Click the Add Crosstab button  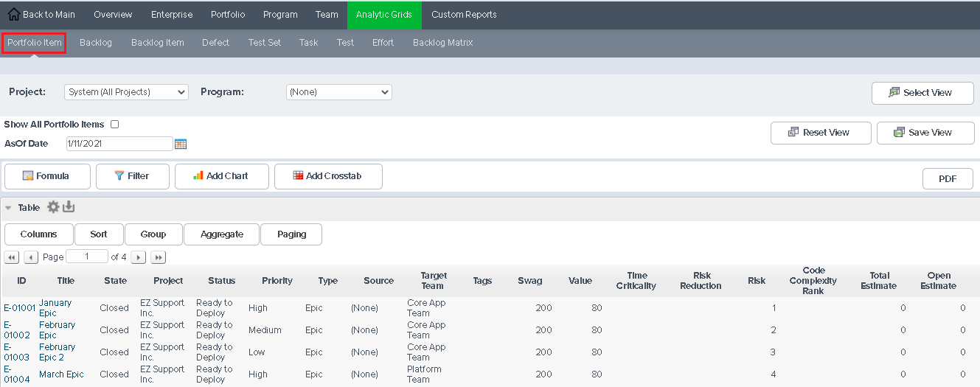coord(328,176)
